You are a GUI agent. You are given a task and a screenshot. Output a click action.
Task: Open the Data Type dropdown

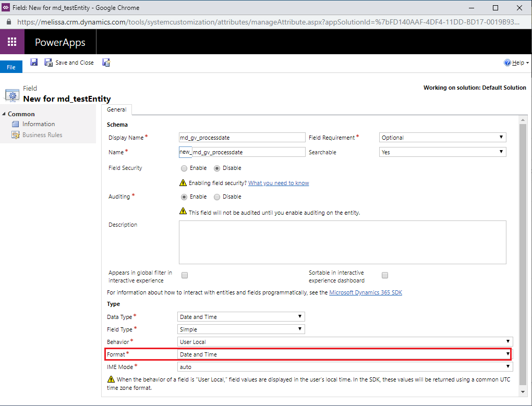click(x=241, y=316)
